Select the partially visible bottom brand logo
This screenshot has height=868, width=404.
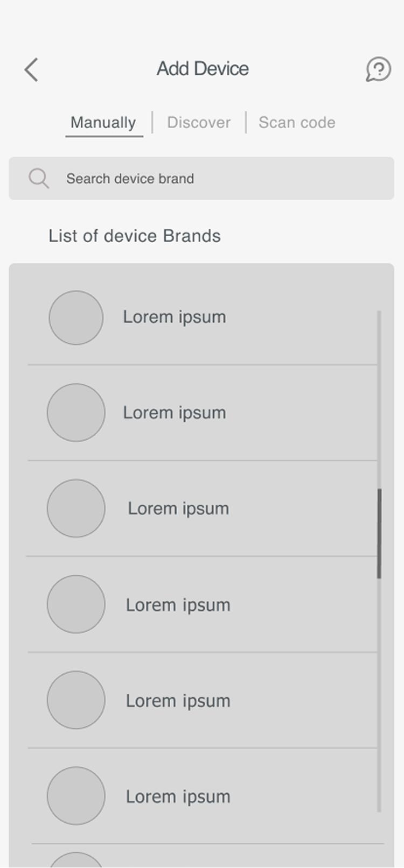(75, 861)
